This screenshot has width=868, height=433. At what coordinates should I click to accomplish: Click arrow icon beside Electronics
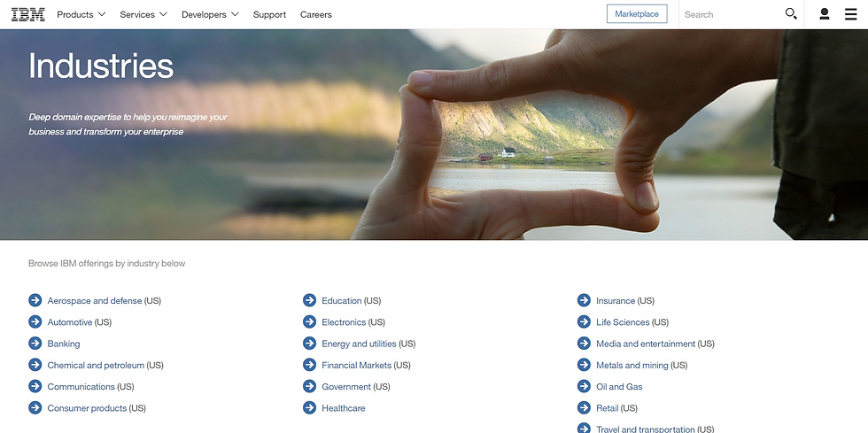coord(309,321)
